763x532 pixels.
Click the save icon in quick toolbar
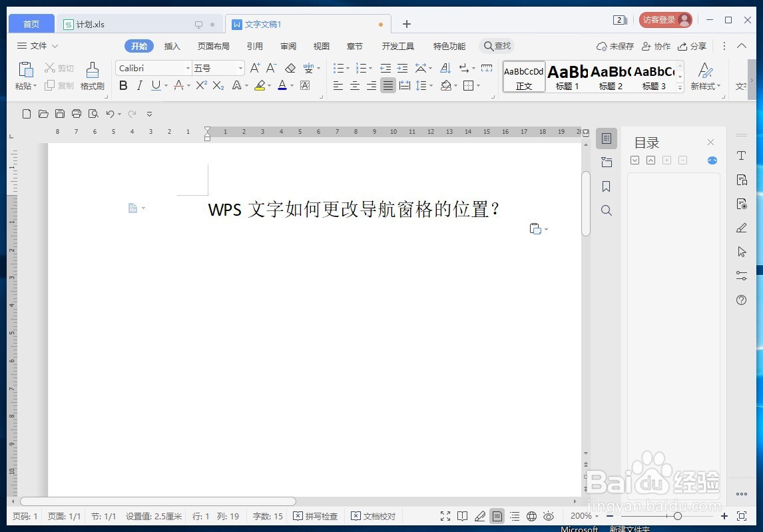[60, 114]
